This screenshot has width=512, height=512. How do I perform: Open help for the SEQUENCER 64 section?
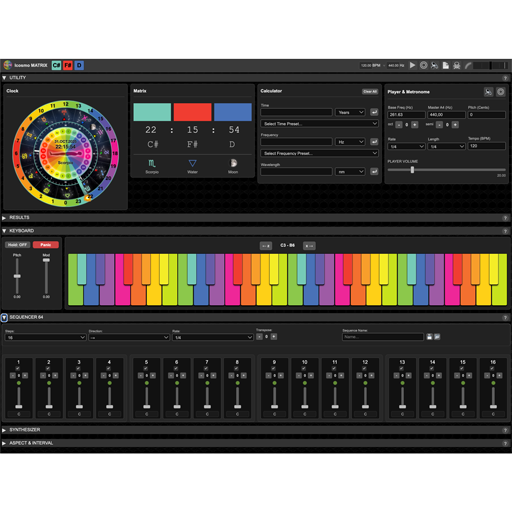point(505,318)
